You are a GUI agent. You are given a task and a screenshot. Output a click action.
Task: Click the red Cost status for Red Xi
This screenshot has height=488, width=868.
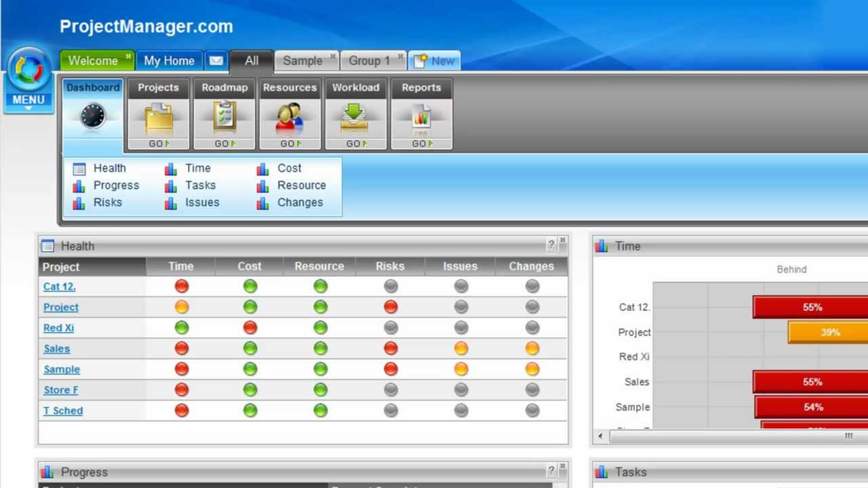click(x=250, y=327)
